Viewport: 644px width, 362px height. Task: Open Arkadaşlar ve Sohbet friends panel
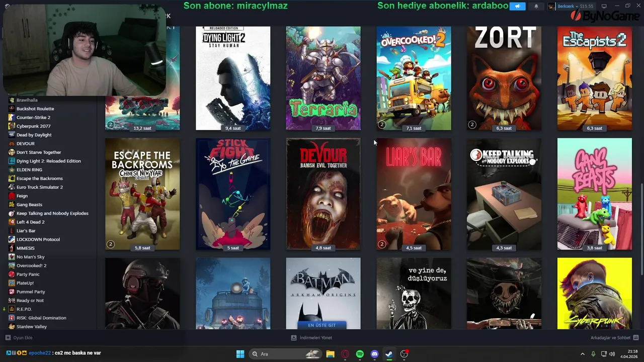pyautogui.click(x=614, y=338)
